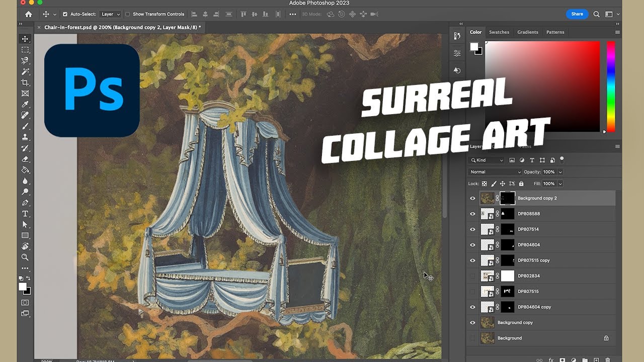
Task: Hide the DP807514 layer
Action: tap(472, 229)
